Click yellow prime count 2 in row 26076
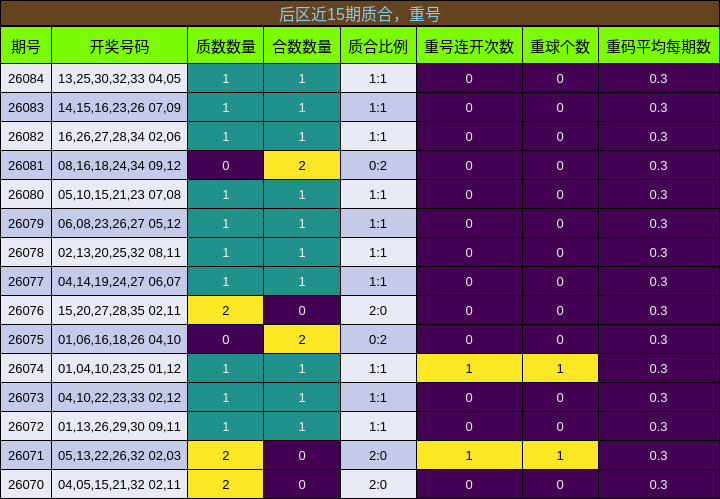Viewport: 720px width, 499px height. click(225, 310)
